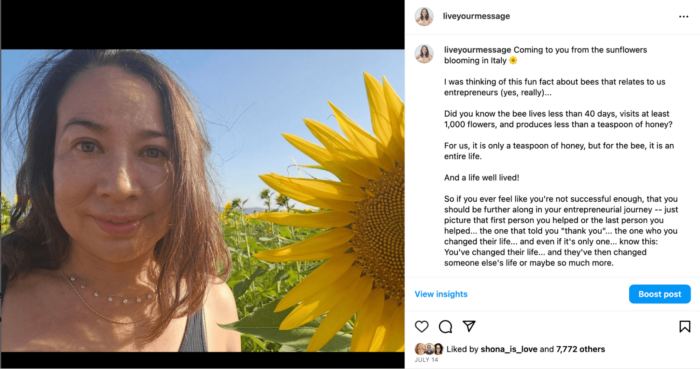
Task: Click the sunflower selfie photo
Action: click(x=203, y=200)
